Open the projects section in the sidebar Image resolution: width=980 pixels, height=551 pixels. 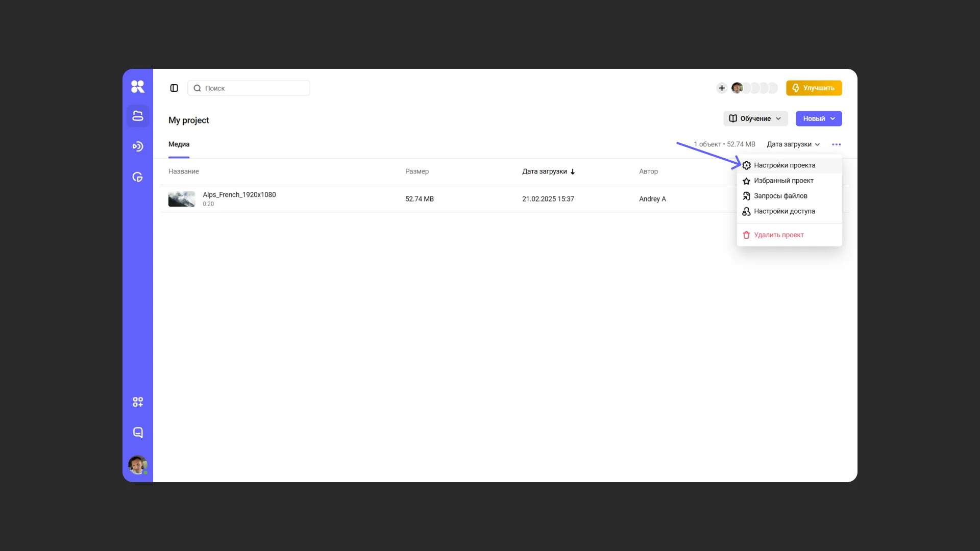click(x=138, y=116)
